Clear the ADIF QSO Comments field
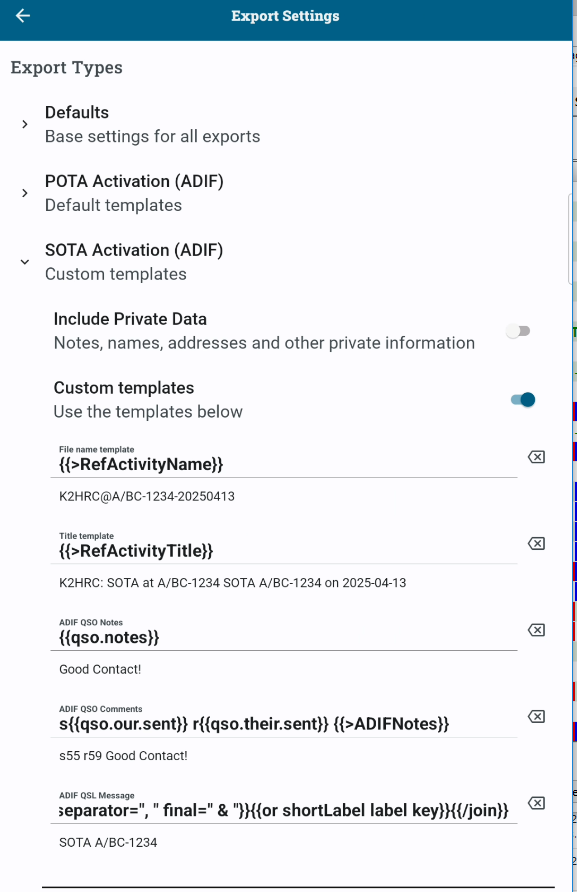The image size is (577, 892). [536, 716]
